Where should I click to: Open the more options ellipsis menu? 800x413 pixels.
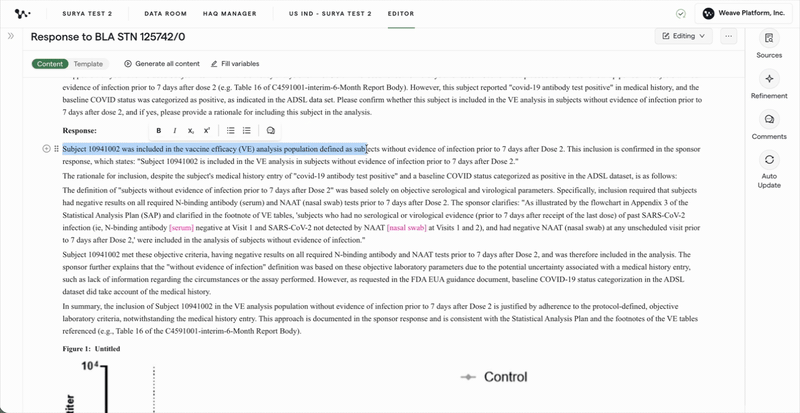728,36
